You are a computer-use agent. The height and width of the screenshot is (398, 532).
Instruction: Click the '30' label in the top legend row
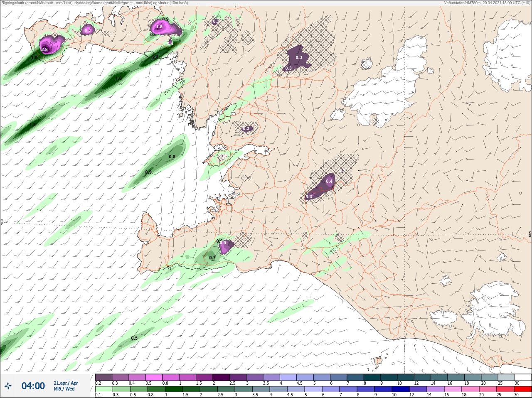coord(517,383)
